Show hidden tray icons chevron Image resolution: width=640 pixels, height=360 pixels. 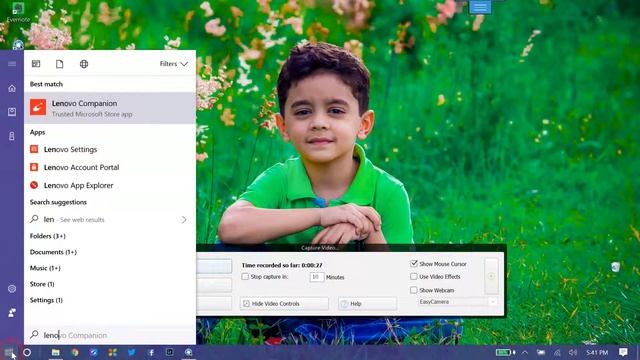tap(525, 352)
